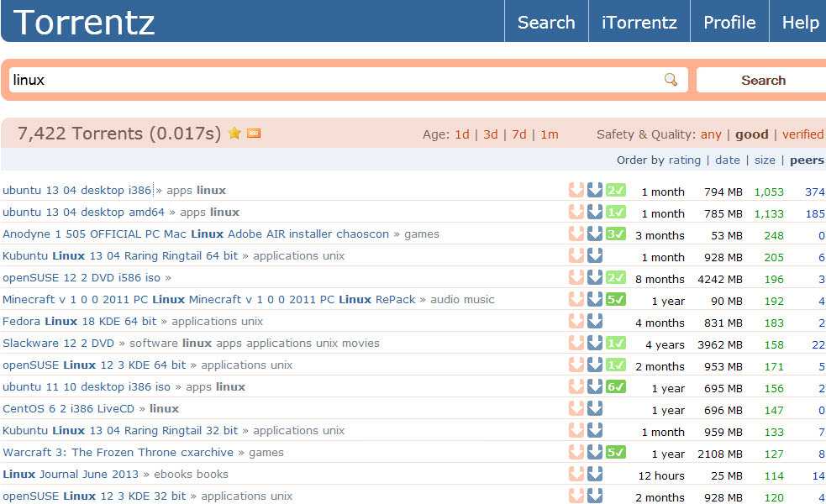Open the iTorrentz menu item

point(639,22)
